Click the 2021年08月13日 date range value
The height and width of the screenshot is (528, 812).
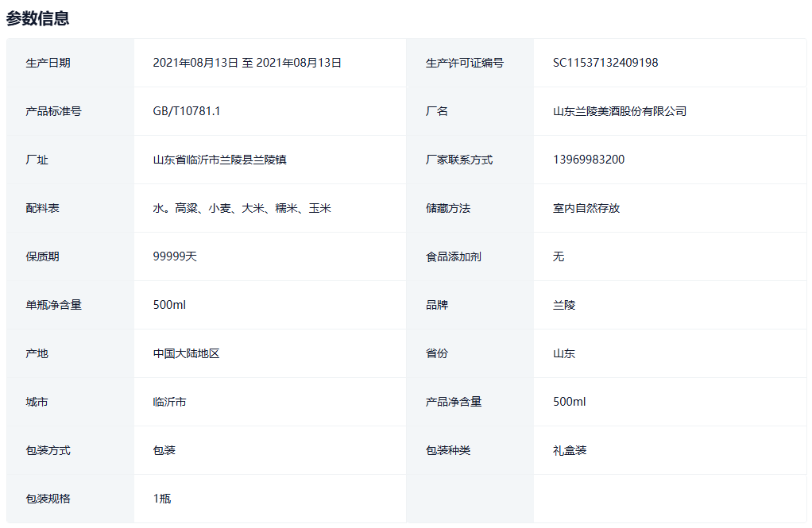tap(247, 63)
